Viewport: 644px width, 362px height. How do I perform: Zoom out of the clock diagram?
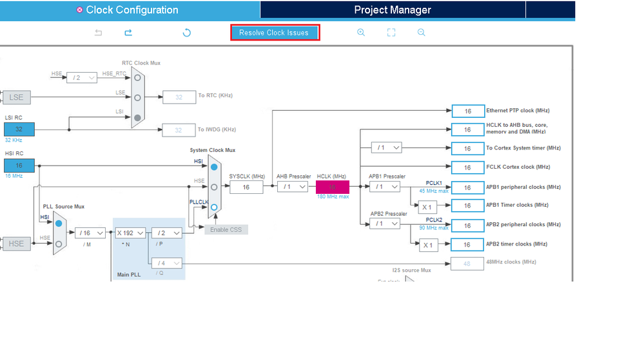pos(421,32)
